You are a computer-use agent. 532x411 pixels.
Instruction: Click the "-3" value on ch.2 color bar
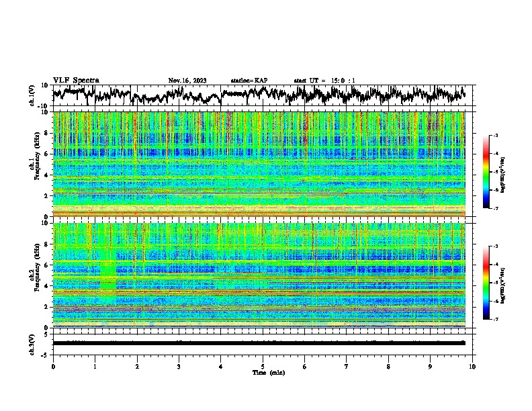[496, 246]
